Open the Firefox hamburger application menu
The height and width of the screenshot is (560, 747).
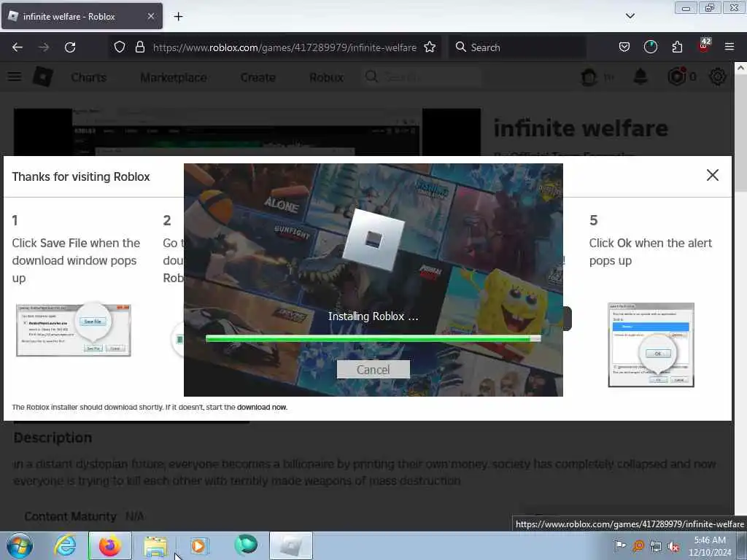click(729, 47)
